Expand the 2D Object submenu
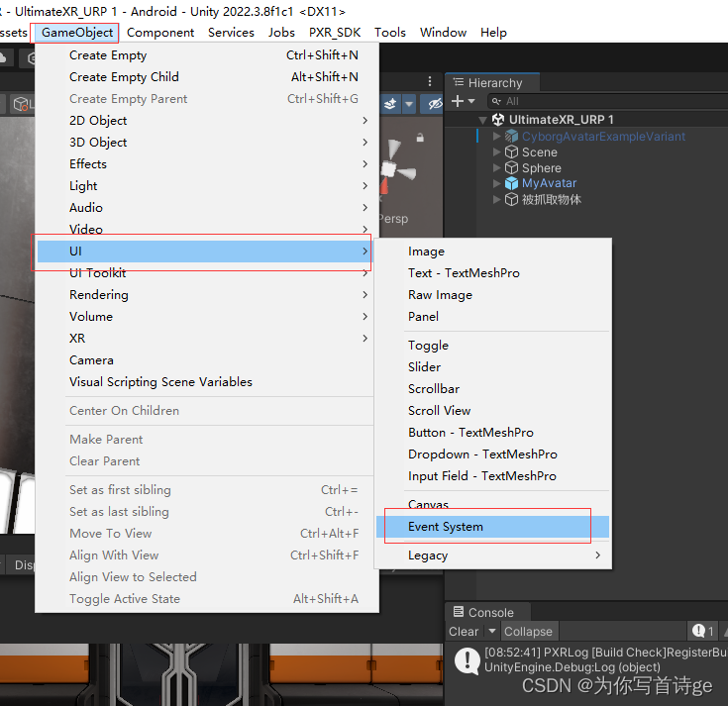This screenshot has height=706, width=728. 207,121
